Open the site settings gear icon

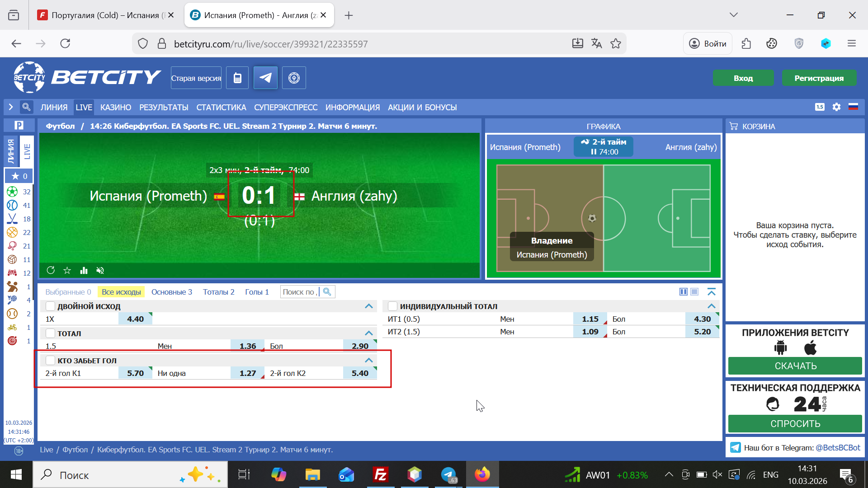[x=836, y=107]
